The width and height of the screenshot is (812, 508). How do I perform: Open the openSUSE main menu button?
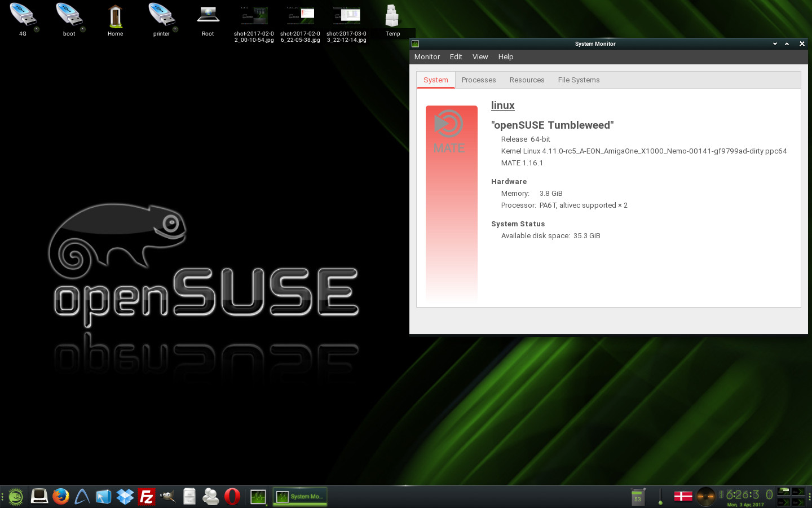tap(16, 496)
